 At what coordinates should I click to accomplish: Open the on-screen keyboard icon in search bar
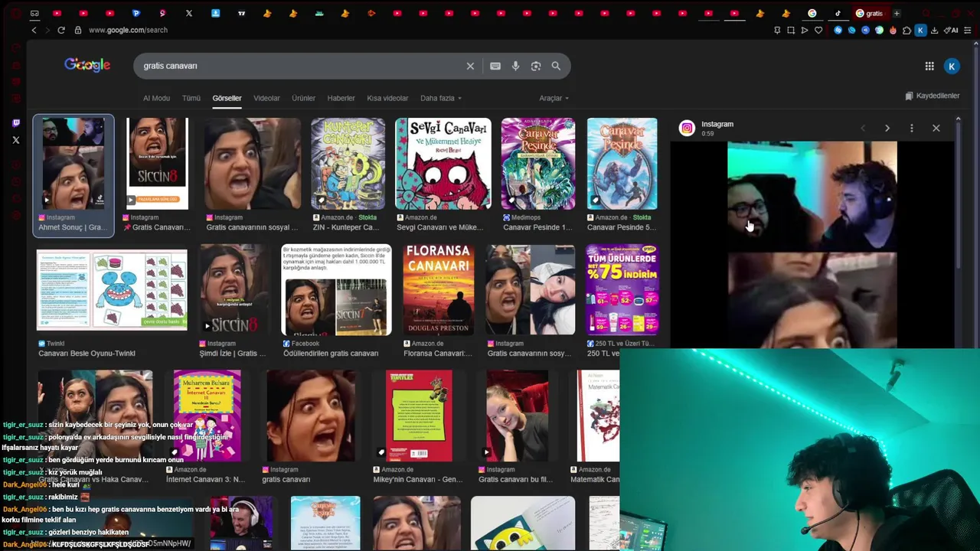click(495, 66)
